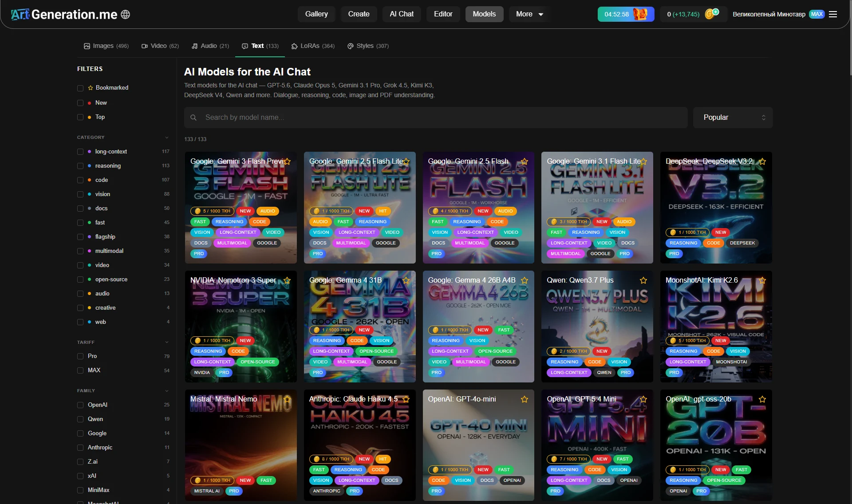Check the Pro tariff checkbox
Viewport: 852px width, 504px height.
pyautogui.click(x=80, y=356)
